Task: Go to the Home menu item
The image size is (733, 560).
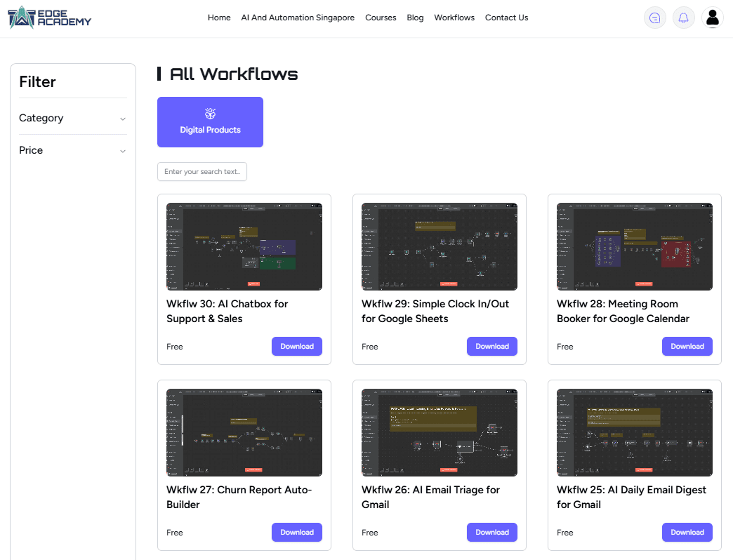Action: [x=219, y=18]
